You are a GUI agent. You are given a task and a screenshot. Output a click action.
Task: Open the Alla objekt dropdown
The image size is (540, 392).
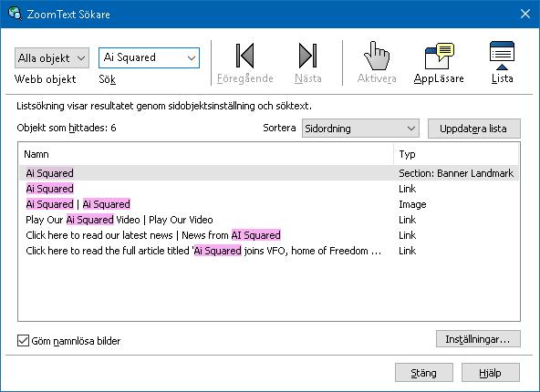(x=52, y=57)
